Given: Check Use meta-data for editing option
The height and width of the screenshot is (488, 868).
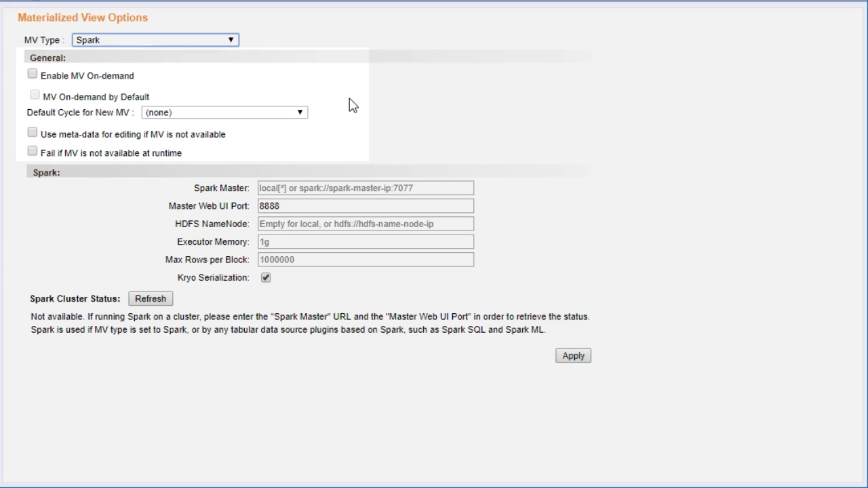Looking at the screenshot, I should coord(33,133).
